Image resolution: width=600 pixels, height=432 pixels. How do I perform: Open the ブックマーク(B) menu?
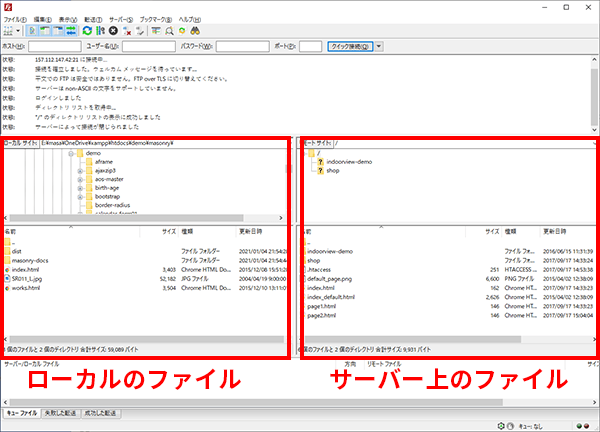coord(155,20)
